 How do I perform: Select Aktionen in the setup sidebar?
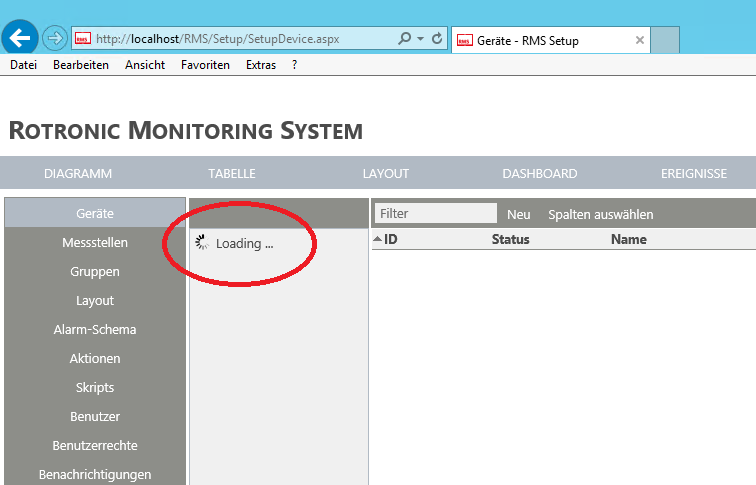tap(95, 358)
